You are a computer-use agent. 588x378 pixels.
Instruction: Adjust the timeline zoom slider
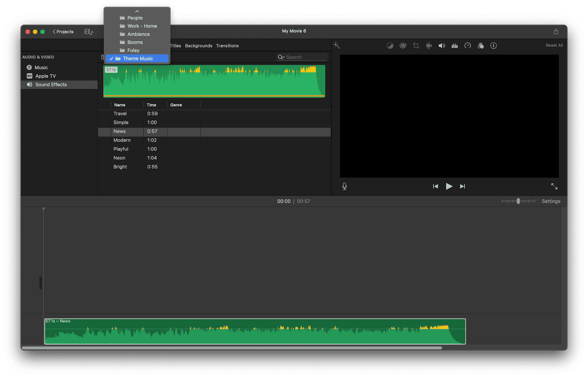518,201
